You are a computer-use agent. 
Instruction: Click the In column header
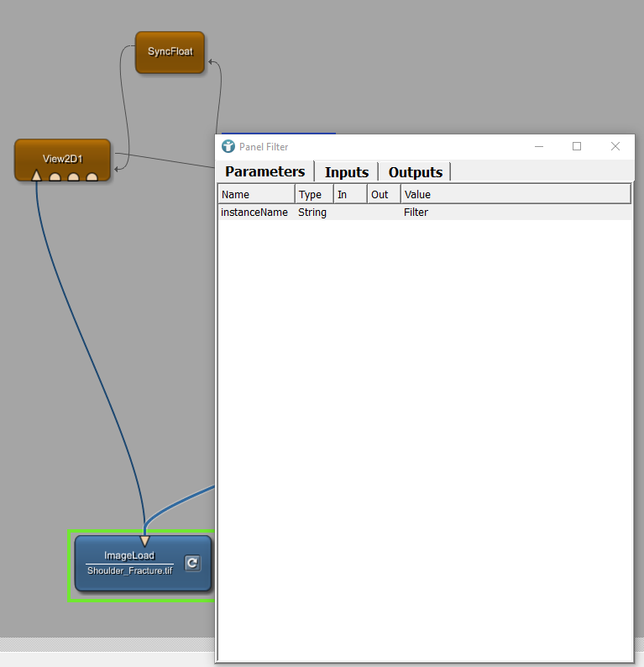tap(349, 194)
